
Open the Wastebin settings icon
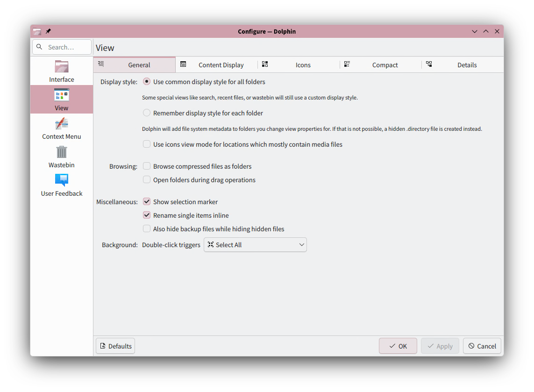62,152
